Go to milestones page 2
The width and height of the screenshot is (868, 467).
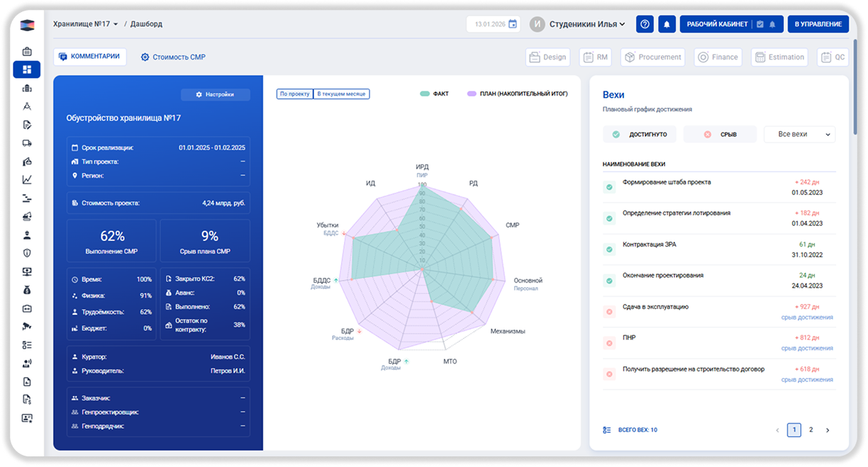(811, 429)
